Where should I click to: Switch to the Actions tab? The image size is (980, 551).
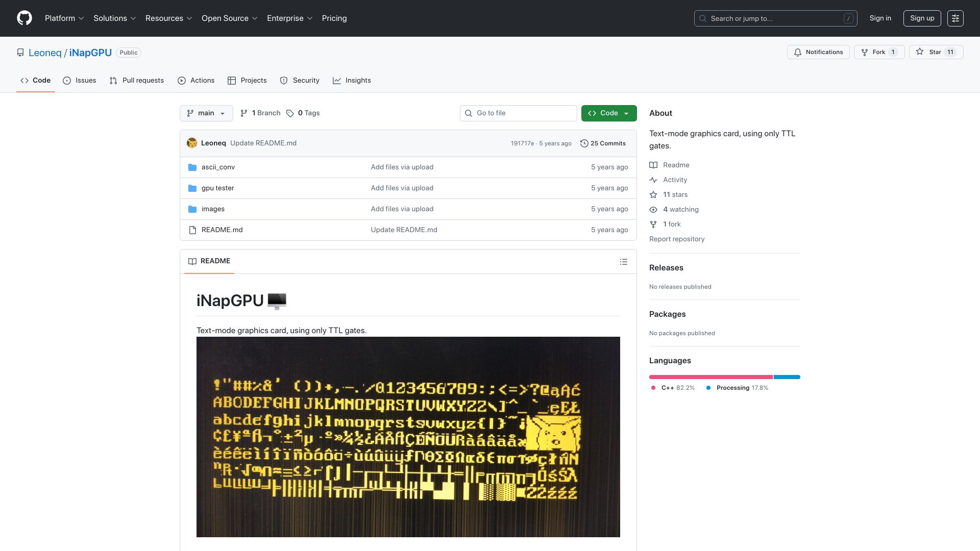coord(196,81)
